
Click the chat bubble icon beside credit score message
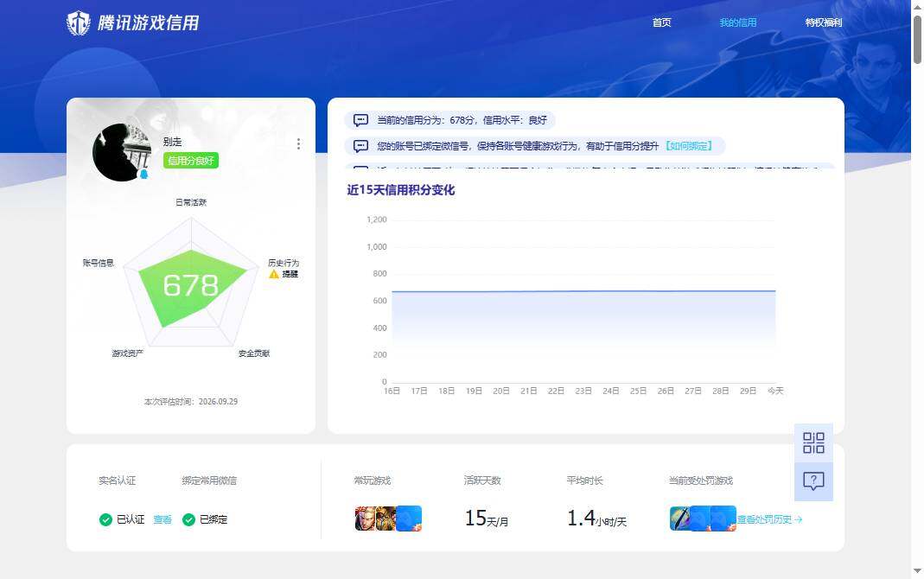pyautogui.click(x=360, y=120)
